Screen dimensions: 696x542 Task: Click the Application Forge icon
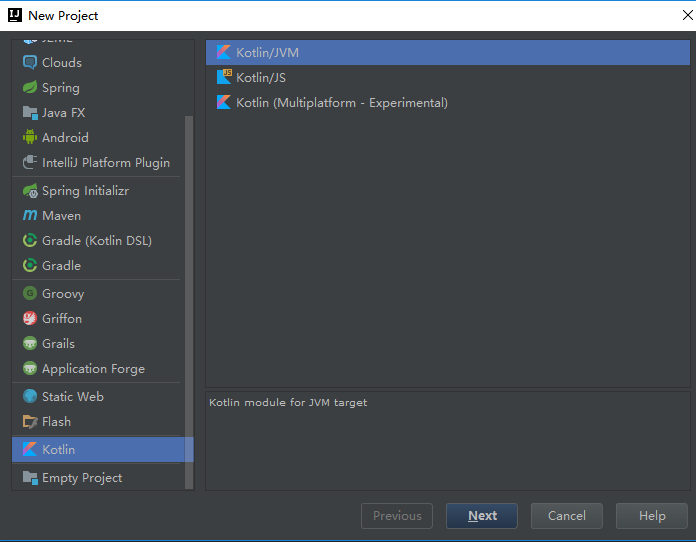(x=30, y=368)
